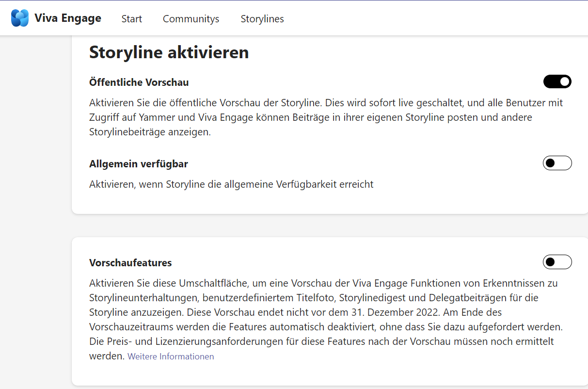
Task: Select the Allgemein verfügbar label text
Action: tap(138, 164)
